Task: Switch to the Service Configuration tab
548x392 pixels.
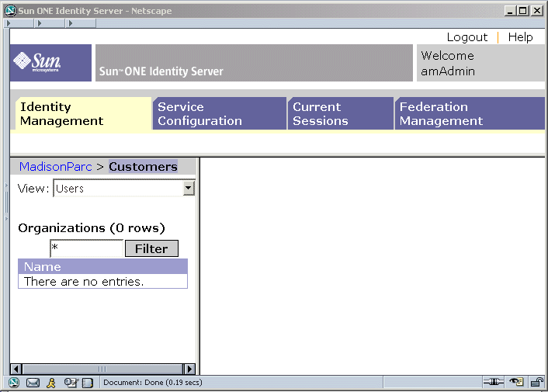Action: tap(220, 113)
